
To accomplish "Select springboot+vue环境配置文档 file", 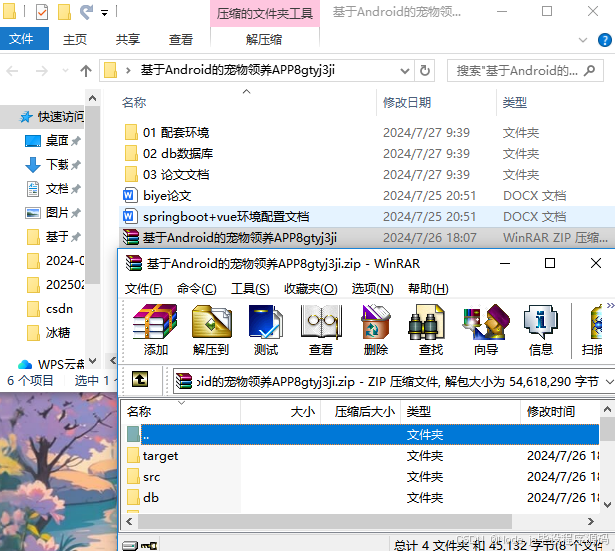I will (x=226, y=216).
